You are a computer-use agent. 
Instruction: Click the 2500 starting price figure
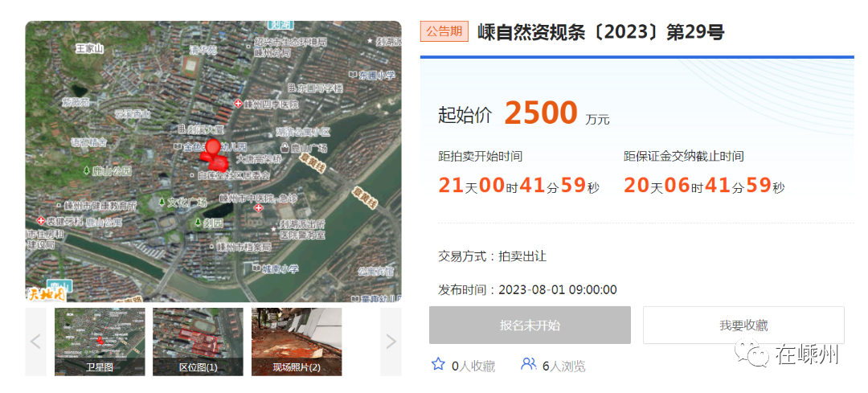point(541,114)
